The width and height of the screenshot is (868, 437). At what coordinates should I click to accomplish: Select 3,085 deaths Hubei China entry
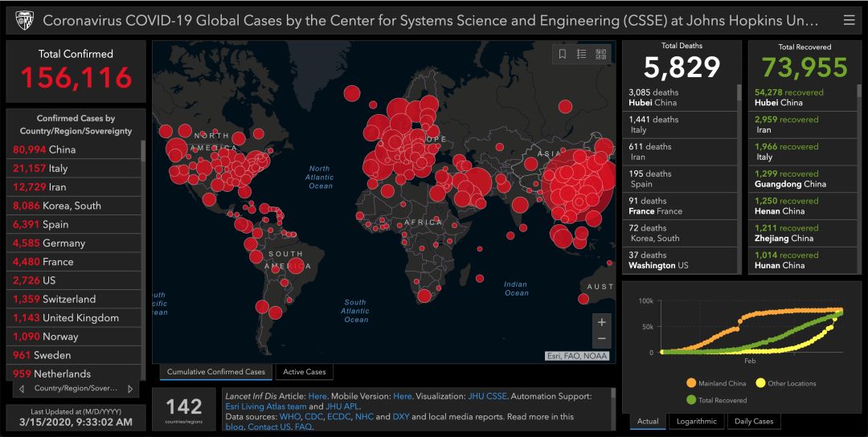(680, 97)
